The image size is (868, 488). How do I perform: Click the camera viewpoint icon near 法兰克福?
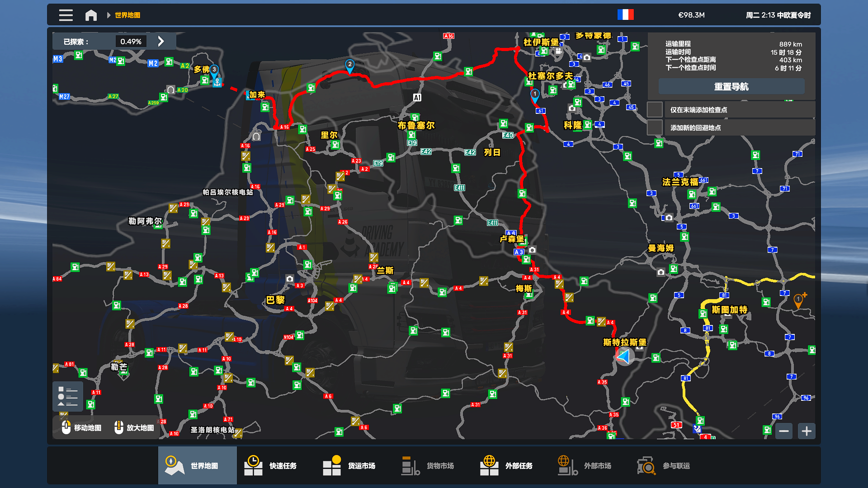(669, 217)
